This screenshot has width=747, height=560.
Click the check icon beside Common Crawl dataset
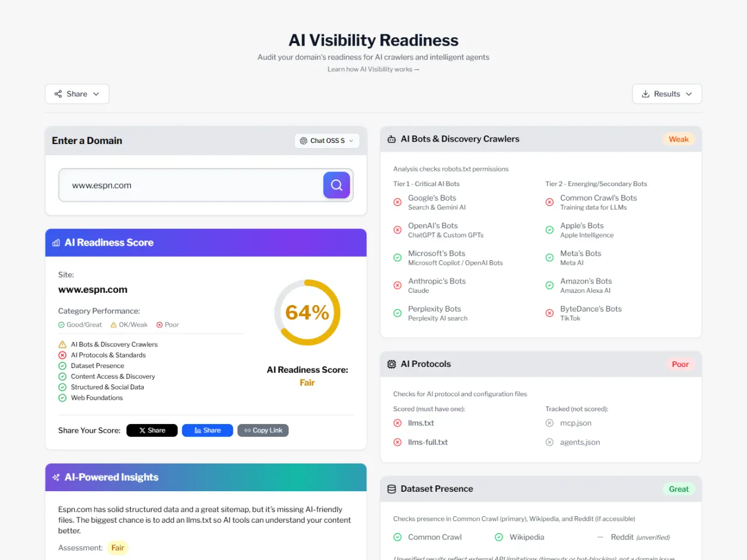397,537
